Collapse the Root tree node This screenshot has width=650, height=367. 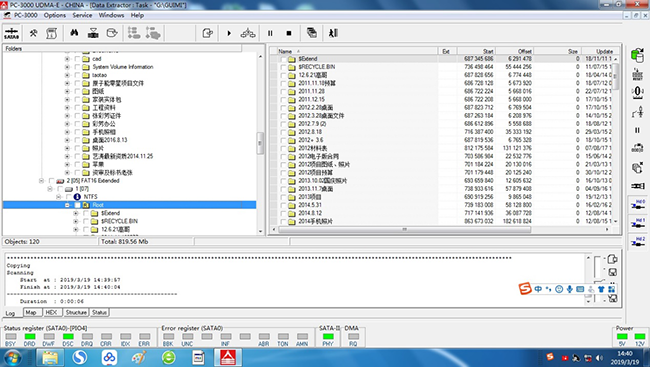click(67, 205)
